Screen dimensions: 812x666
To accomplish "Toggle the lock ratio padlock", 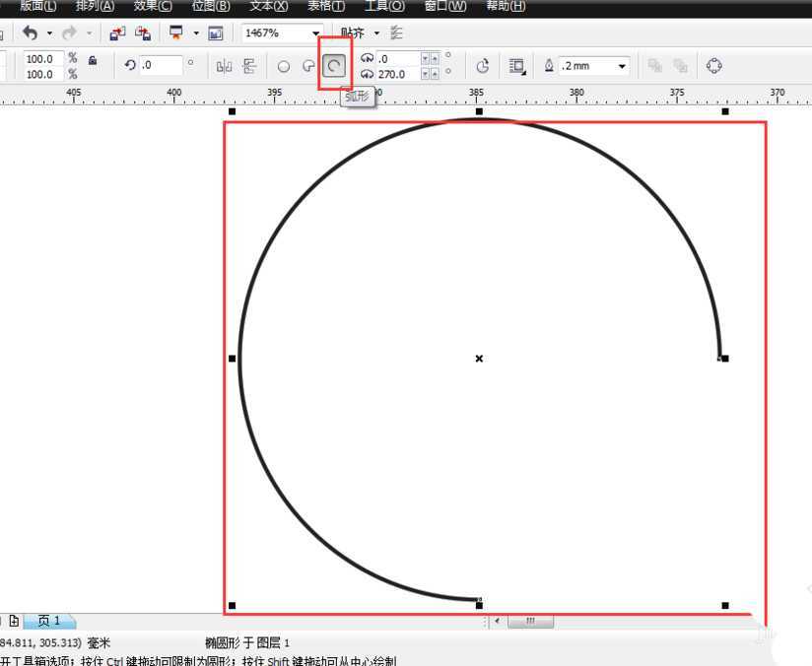I will [93, 60].
